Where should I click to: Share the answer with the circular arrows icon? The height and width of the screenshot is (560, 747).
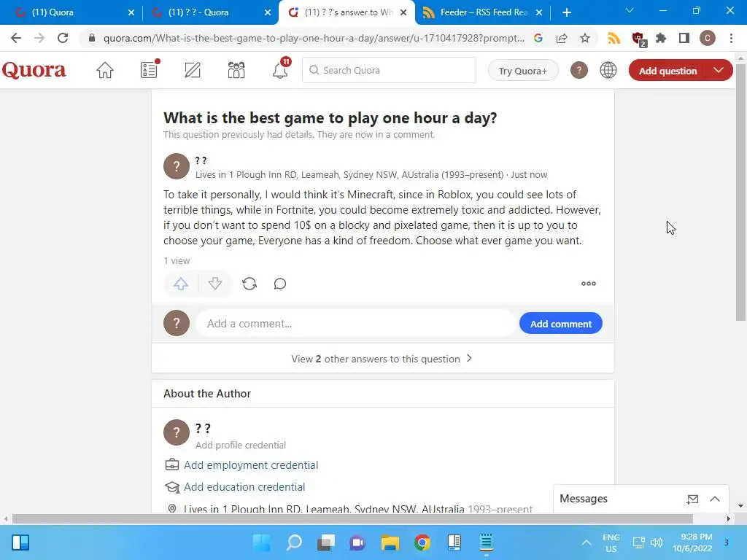tap(249, 284)
